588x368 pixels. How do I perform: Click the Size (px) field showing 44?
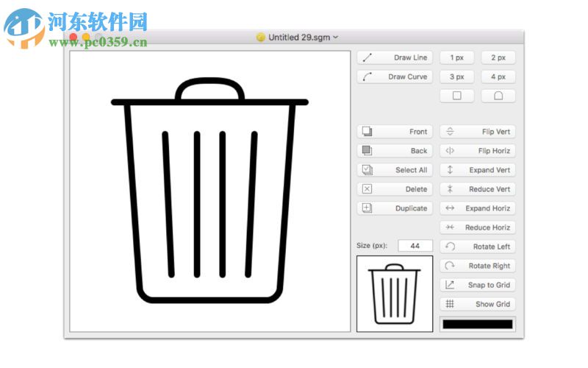[415, 246]
